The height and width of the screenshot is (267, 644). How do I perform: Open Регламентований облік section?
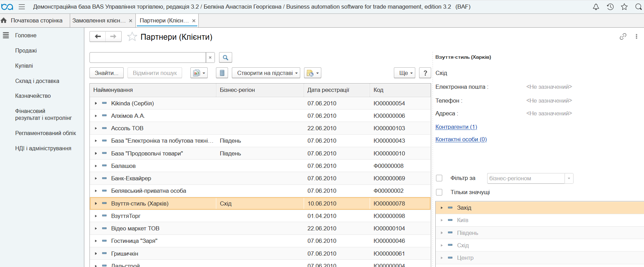[x=46, y=133]
